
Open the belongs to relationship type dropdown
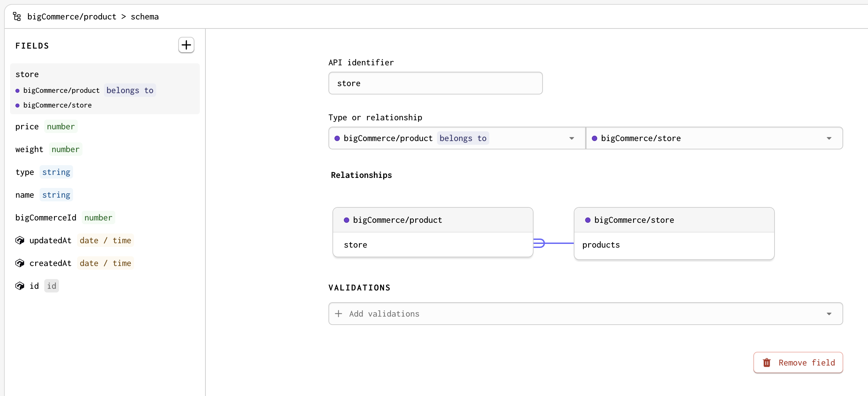click(x=457, y=138)
